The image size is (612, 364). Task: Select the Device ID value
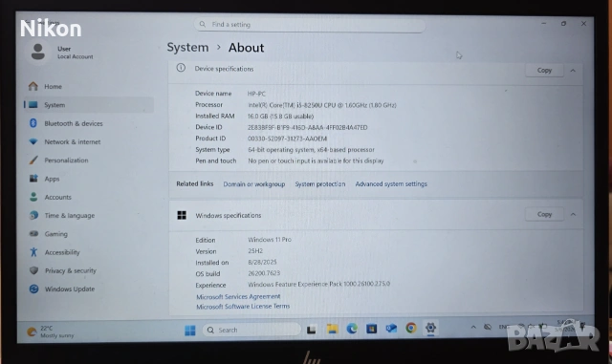(308, 128)
